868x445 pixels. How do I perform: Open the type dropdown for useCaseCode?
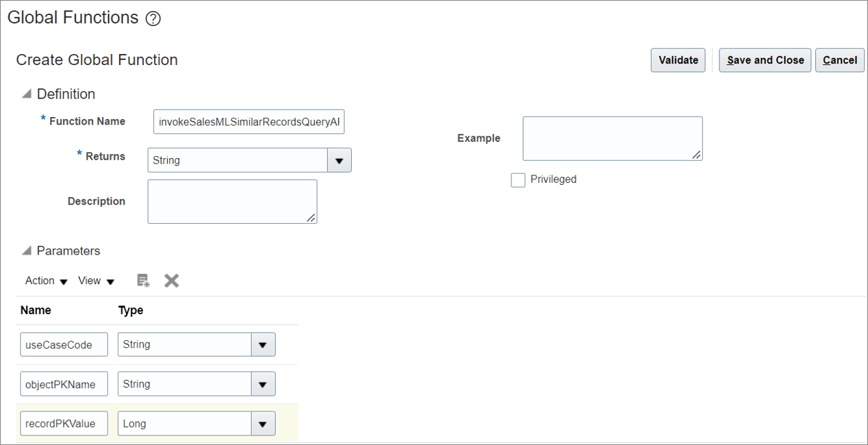(x=264, y=344)
